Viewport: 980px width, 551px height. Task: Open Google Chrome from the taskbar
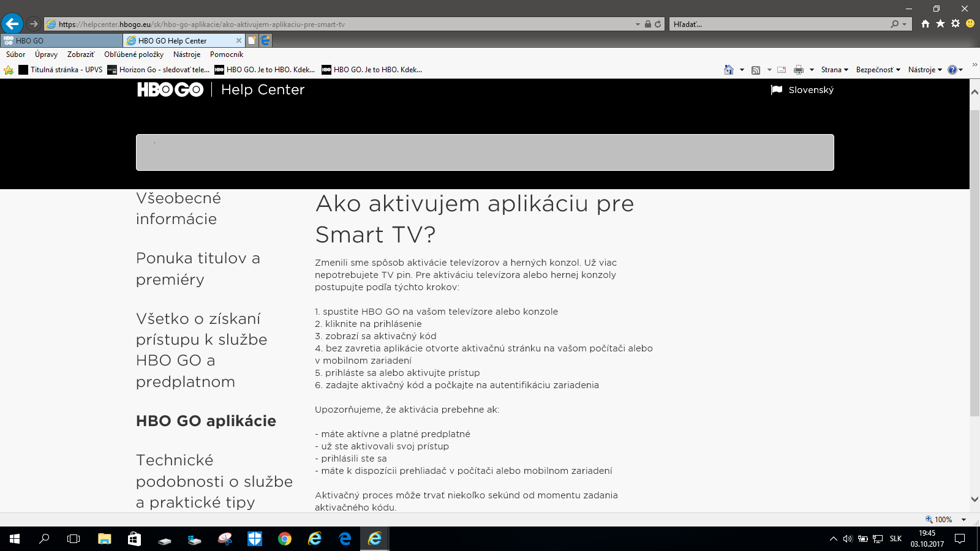pos(285,539)
